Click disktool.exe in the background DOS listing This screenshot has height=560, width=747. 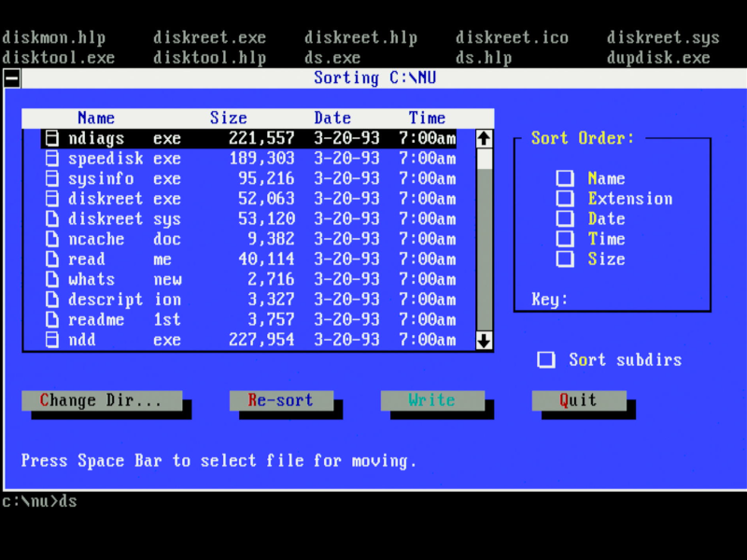point(59,58)
